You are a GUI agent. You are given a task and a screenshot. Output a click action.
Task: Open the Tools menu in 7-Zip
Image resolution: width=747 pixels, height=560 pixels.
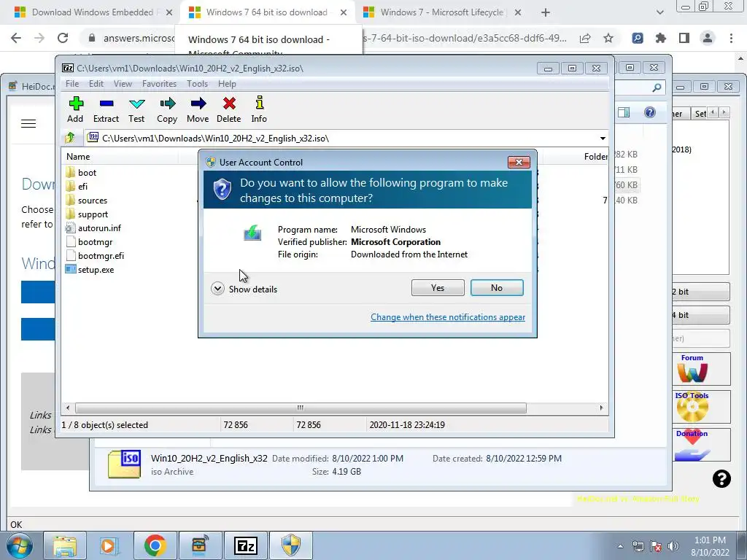(x=197, y=84)
